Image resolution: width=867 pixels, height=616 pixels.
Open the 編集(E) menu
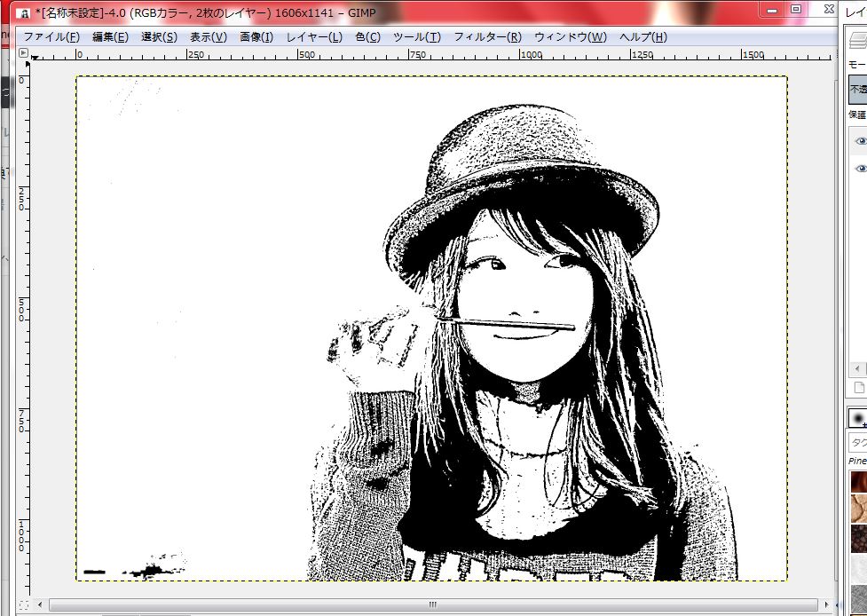pyautogui.click(x=110, y=37)
